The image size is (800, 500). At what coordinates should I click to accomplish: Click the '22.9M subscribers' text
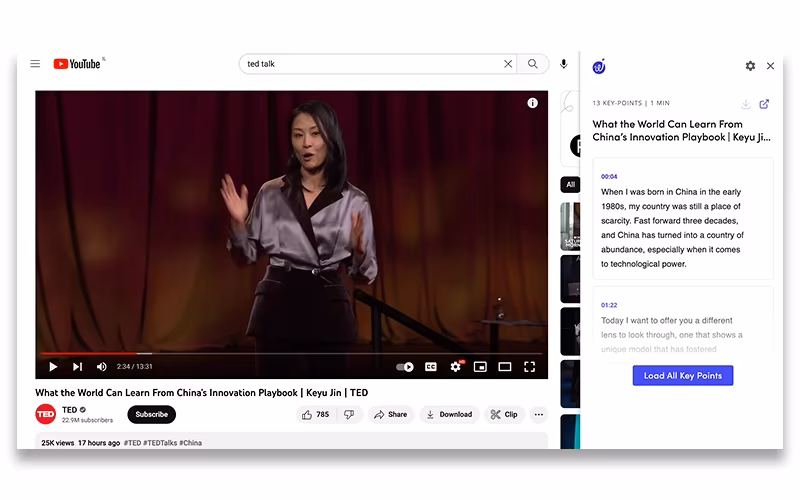click(87, 420)
